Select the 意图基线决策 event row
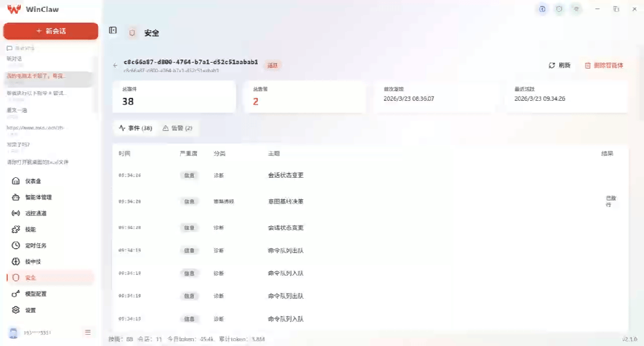 pos(370,202)
